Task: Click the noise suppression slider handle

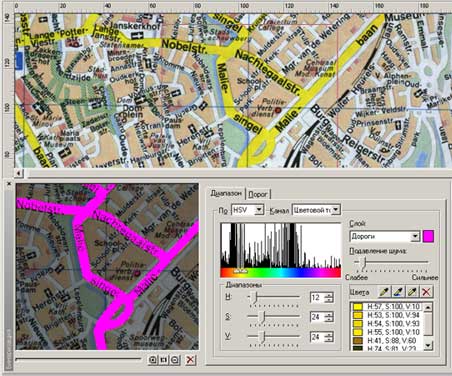Action: click(x=363, y=262)
